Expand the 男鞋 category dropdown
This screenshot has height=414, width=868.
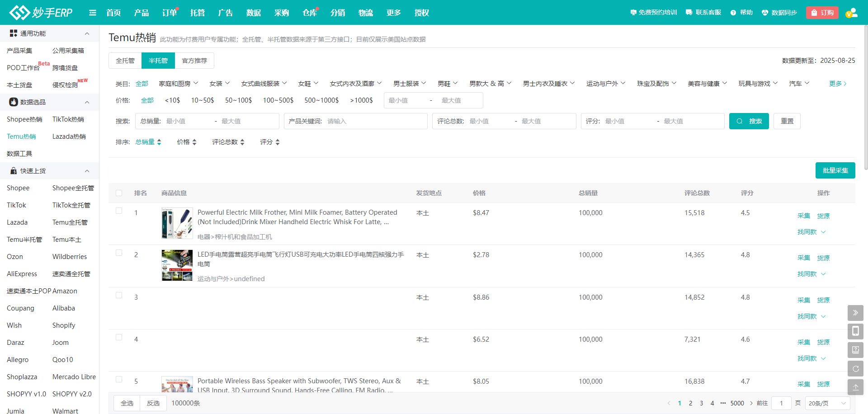tap(448, 84)
